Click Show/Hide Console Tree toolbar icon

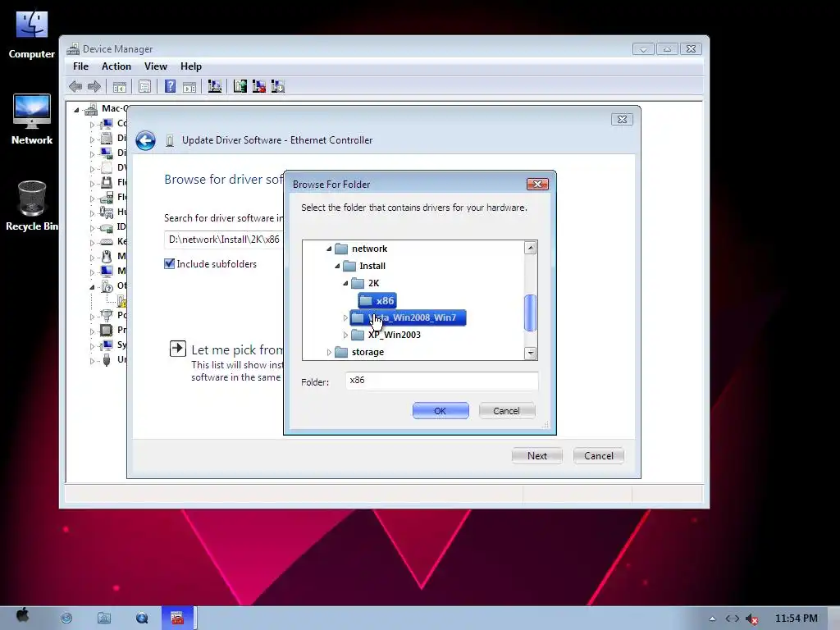[120, 86]
